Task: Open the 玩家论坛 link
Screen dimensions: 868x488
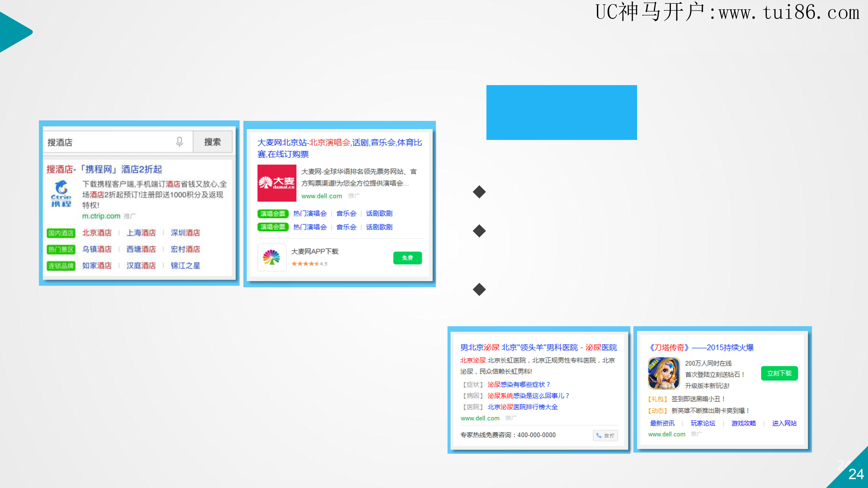Action: coord(703,423)
